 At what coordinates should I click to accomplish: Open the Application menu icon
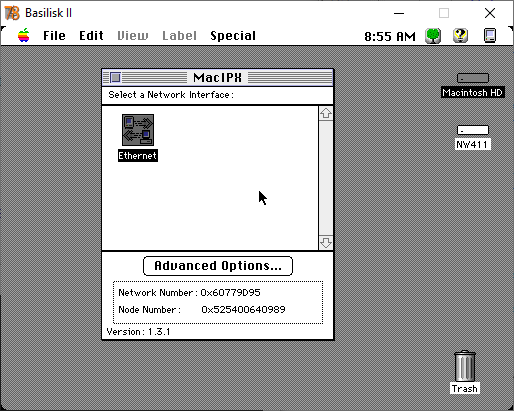click(x=490, y=36)
